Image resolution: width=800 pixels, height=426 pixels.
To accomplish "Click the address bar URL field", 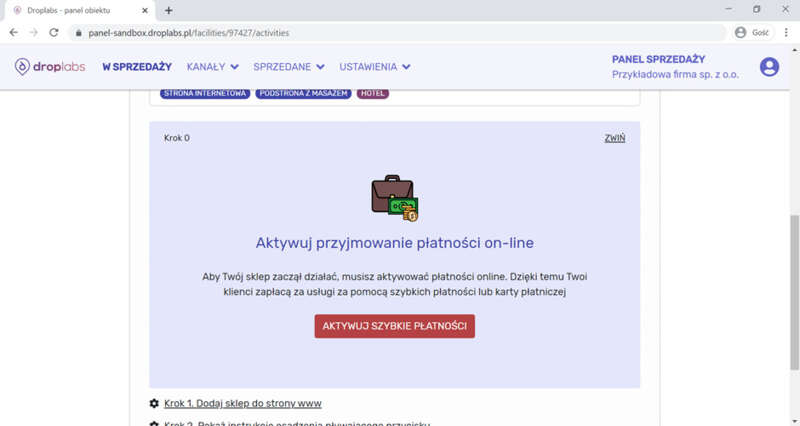I will click(400, 32).
